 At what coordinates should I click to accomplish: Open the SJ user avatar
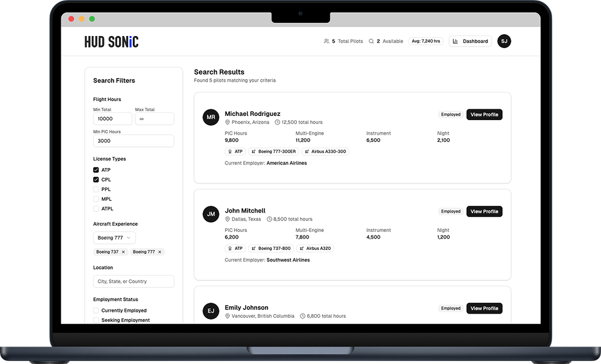[504, 41]
